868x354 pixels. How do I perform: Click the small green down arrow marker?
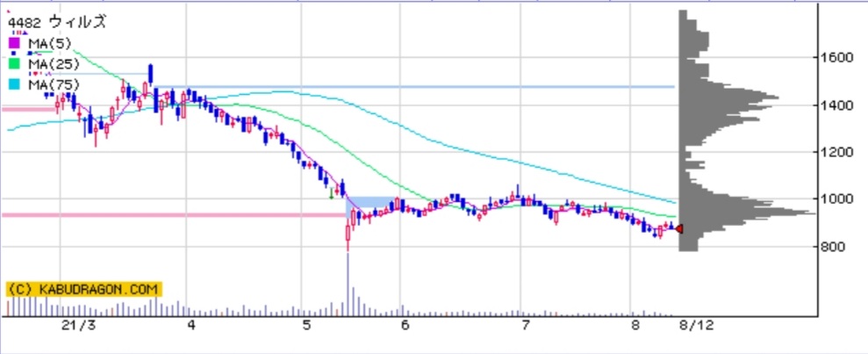pyautogui.click(x=331, y=193)
